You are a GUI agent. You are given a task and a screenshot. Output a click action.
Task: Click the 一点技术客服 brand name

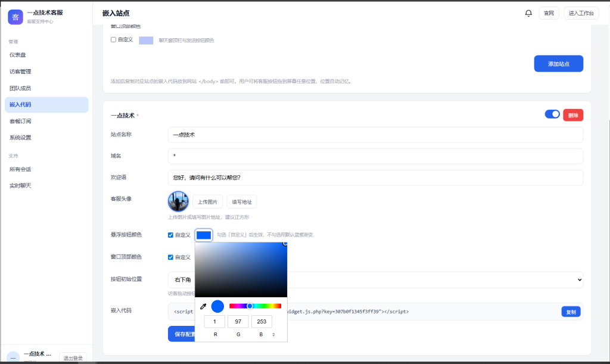(x=45, y=13)
